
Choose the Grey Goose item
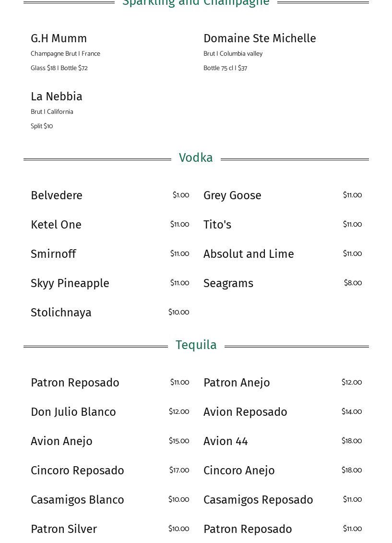[x=232, y=195]
